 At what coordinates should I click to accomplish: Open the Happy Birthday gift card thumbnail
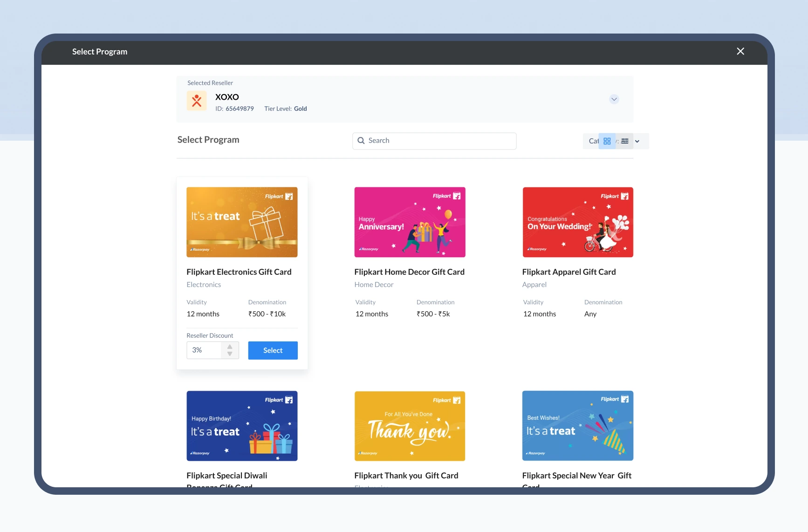pos(242,426)
